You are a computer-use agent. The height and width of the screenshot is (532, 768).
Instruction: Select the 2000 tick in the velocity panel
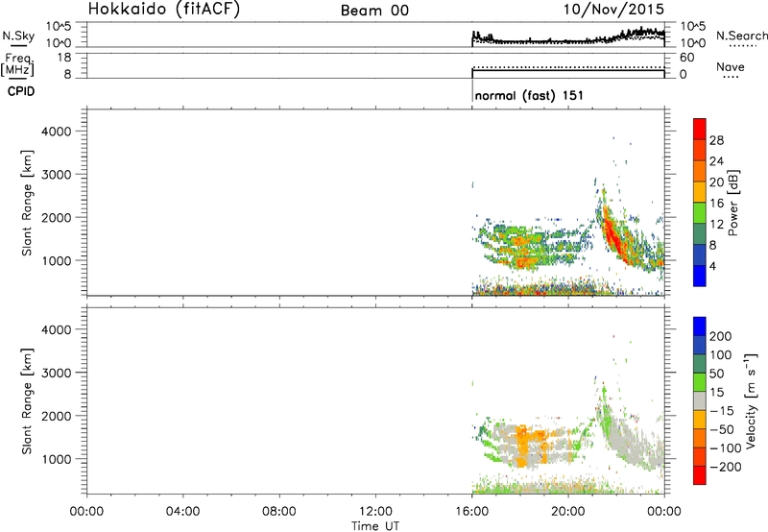[x=57, y=416]
